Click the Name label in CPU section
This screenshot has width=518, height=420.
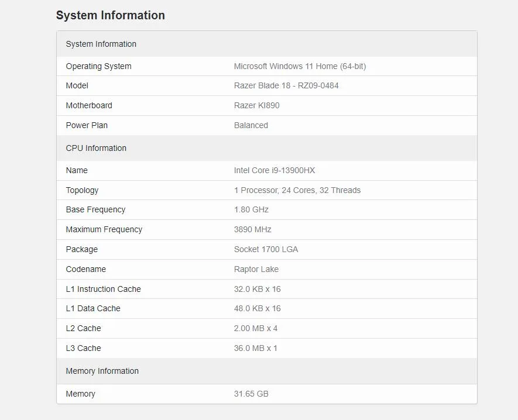point(77,170)
